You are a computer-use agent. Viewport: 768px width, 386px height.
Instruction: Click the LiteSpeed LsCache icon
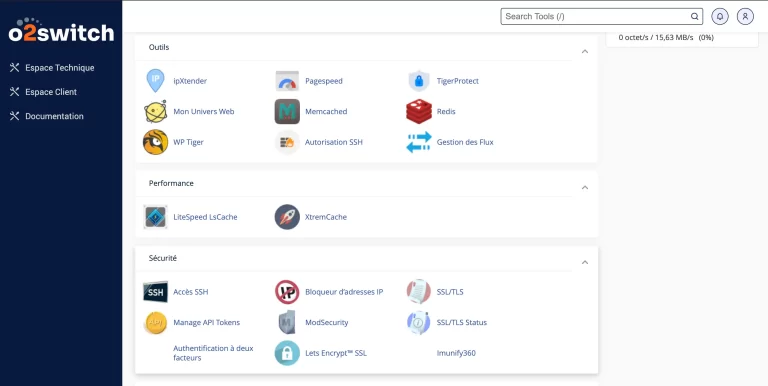[155, 217]
